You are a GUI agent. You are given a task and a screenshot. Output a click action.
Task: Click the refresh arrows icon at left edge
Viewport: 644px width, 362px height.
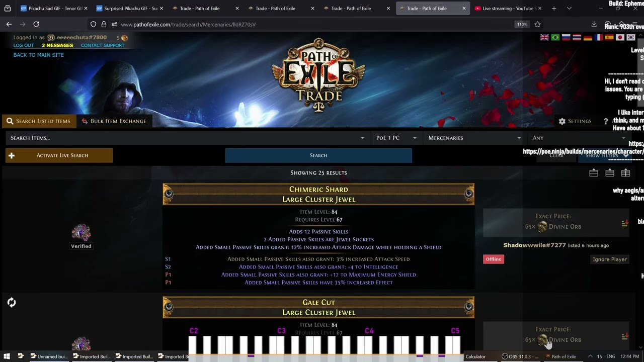point(12,302)
